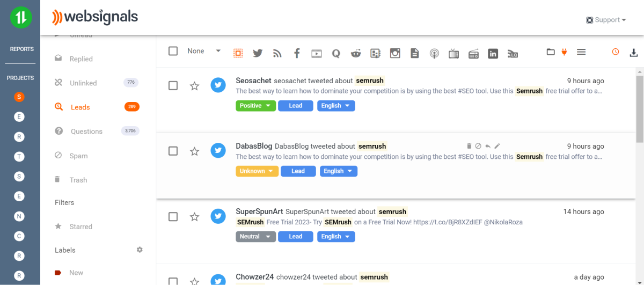This screenshot has height=285, width=644.
Task: Open PROJECTS in the left rail
Action: 20,78
